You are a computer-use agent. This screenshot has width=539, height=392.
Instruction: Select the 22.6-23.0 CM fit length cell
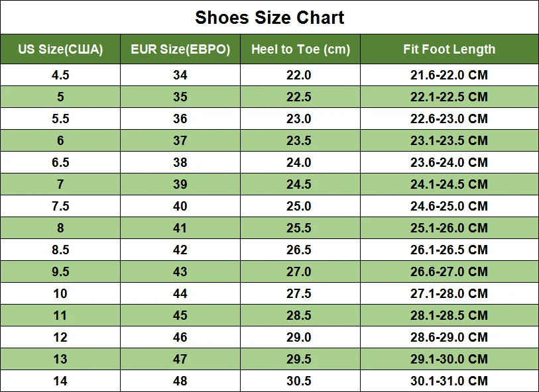coord(449,119)
